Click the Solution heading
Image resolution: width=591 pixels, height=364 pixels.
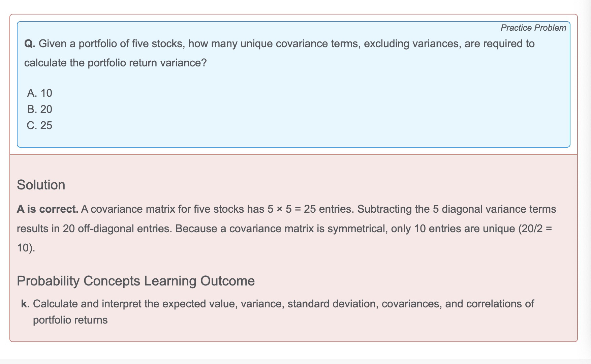(x=41, y=185)
